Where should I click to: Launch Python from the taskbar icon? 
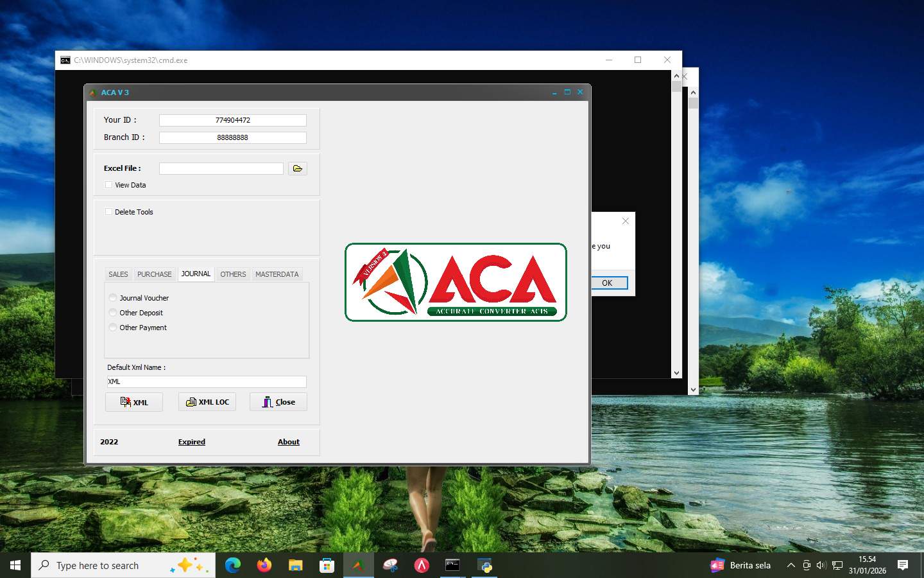pos(486,566)
